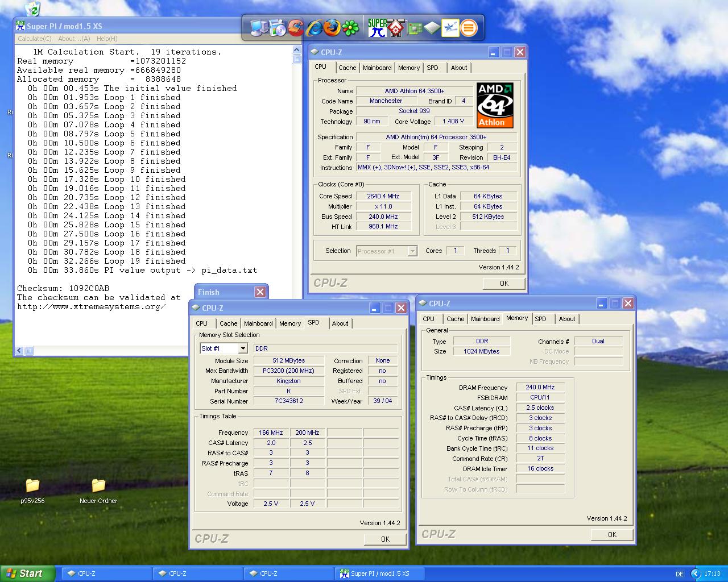This screenshot has width=728, height=582.
Task: Click Super PI title bar icon
Action: 20,26
